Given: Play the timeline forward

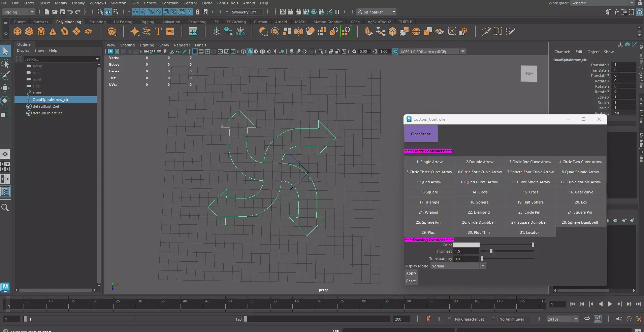Looking at the screenshot, I should pyautogui.click(x=610, y=304).
